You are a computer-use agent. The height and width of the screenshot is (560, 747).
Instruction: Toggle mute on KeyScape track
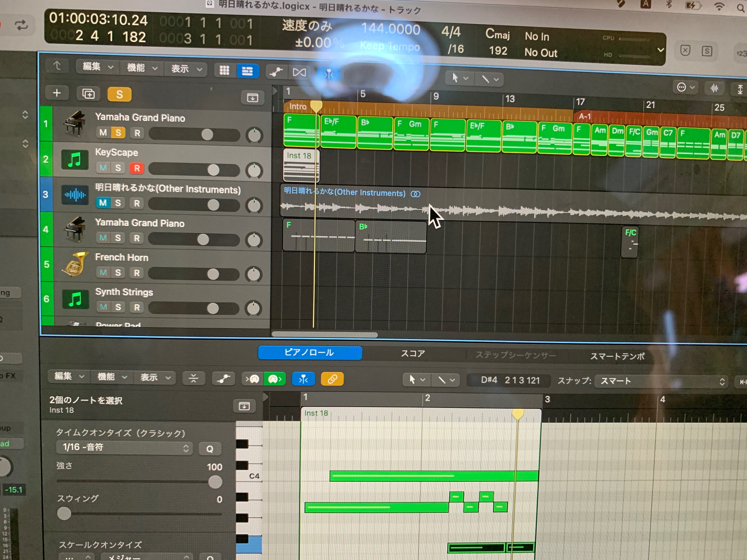pos(103,167)
